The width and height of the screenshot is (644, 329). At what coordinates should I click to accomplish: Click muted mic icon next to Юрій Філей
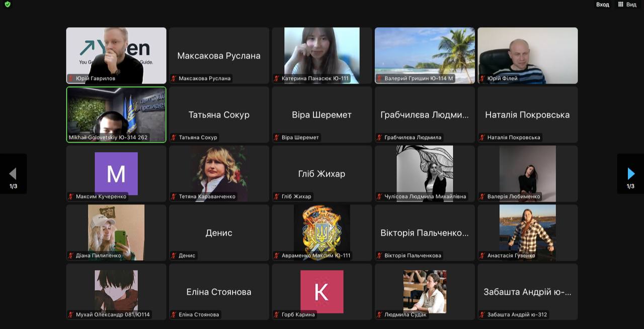coord(483,79)
